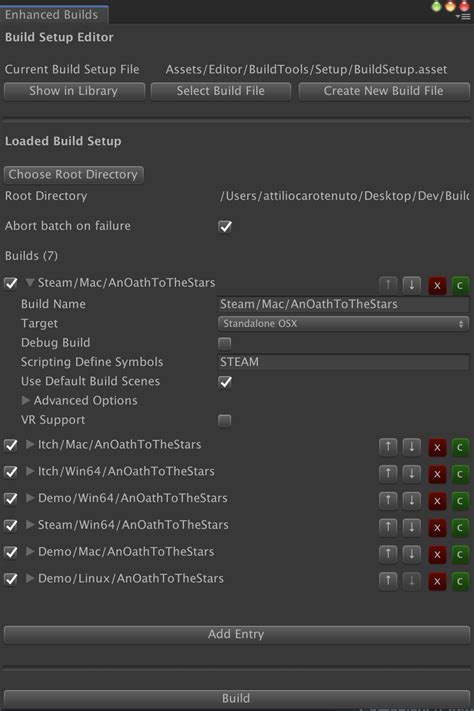Click the BuildSetup.asset file path text
The height and width of the screenshot is (711, 474).
[306, 69]
